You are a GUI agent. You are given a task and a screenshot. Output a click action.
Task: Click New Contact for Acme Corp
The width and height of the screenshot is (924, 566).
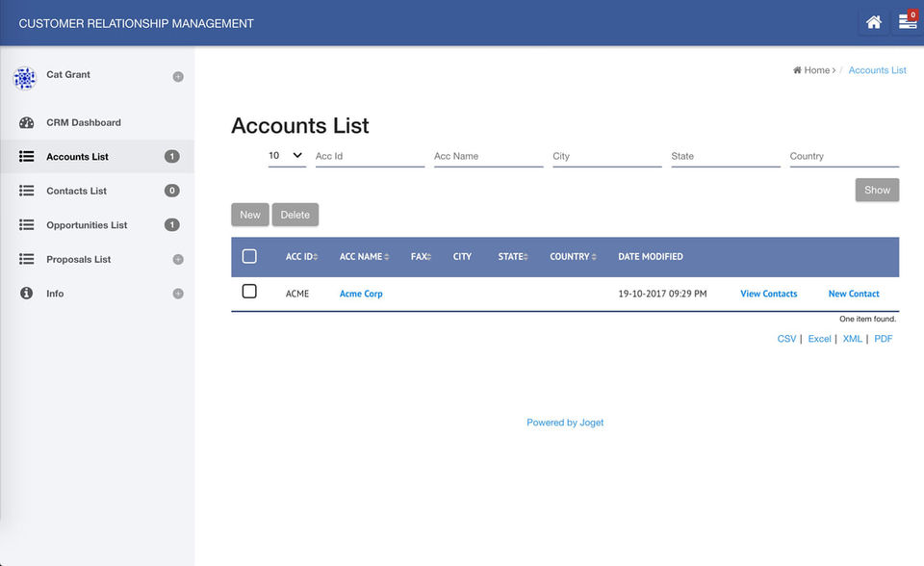[x=854, y=294]
